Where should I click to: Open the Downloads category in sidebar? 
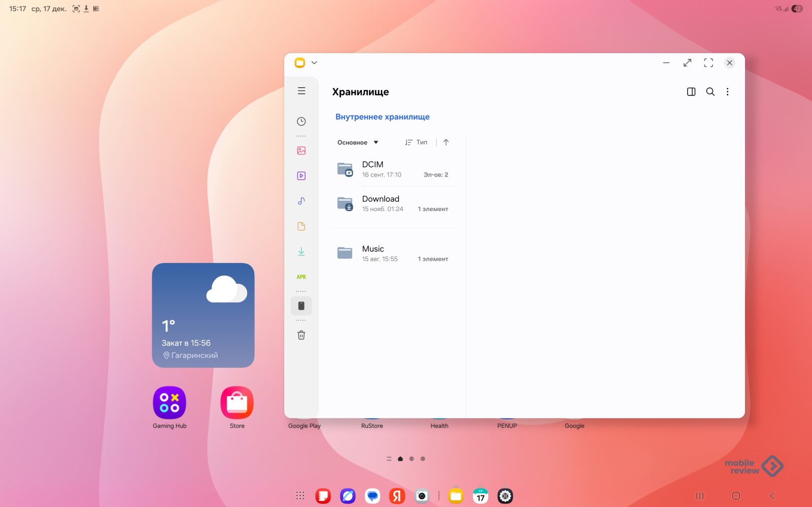[301, 252]
